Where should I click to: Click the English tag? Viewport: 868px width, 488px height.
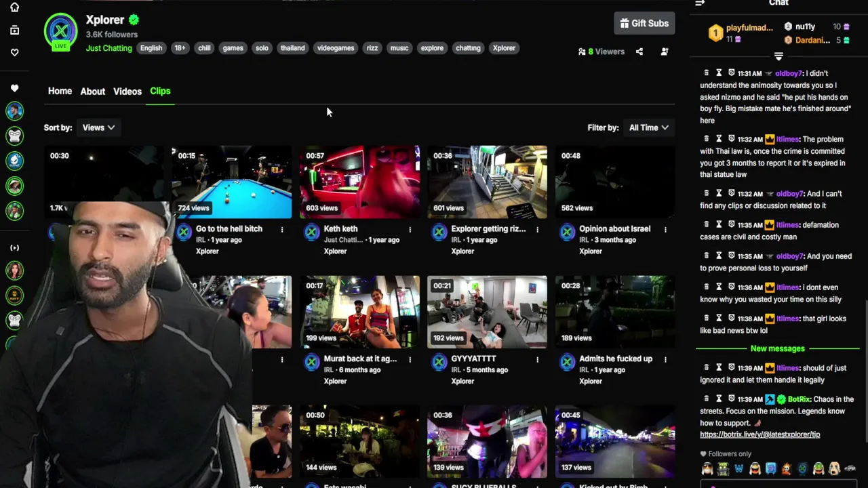pos(151,48)
